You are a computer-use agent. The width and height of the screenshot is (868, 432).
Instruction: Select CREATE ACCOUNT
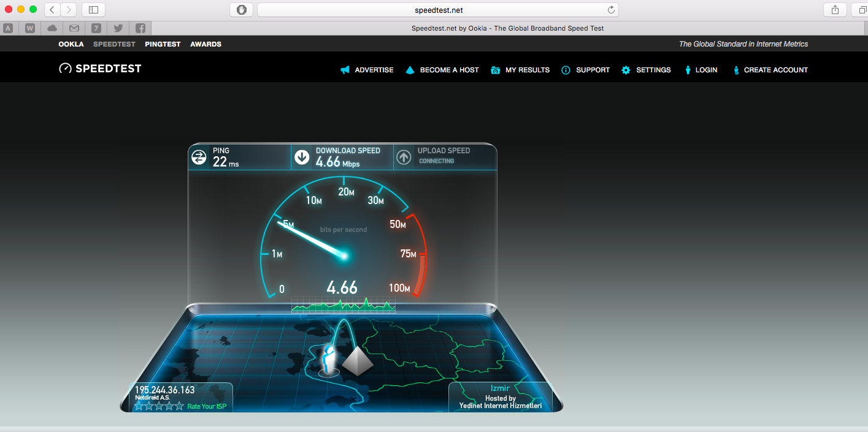click(x=776, y=70)
